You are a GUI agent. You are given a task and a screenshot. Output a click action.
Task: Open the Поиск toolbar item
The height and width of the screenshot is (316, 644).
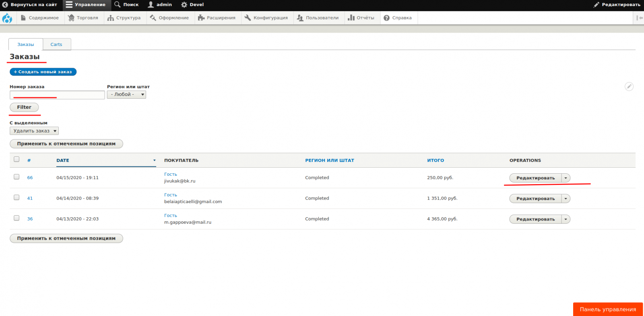[x=126, y=5]
